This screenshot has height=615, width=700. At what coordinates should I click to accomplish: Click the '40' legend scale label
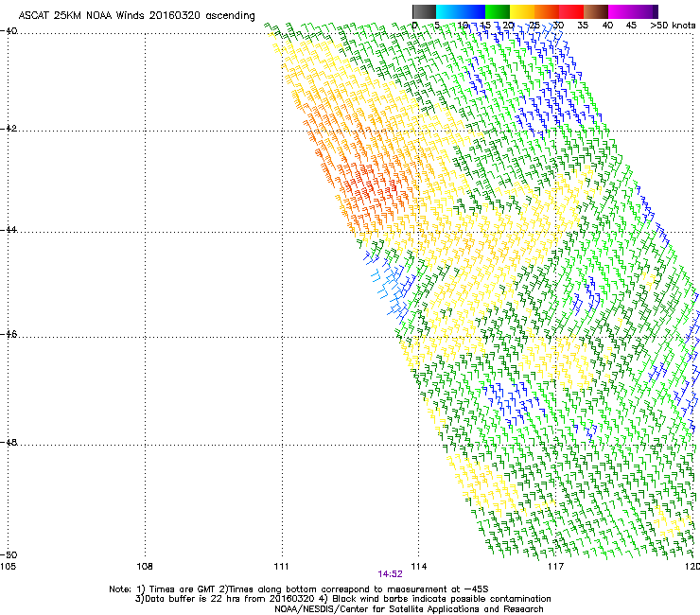pos(607,26)
